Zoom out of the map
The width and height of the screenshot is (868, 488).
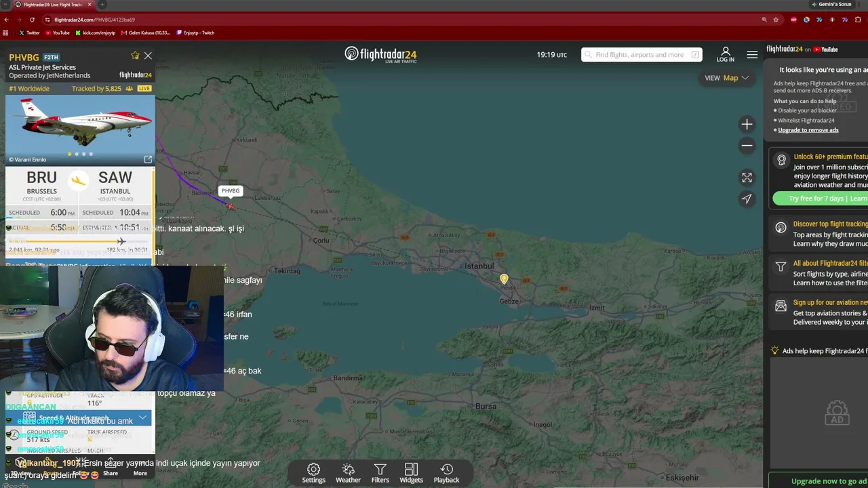tap(747, 146)
